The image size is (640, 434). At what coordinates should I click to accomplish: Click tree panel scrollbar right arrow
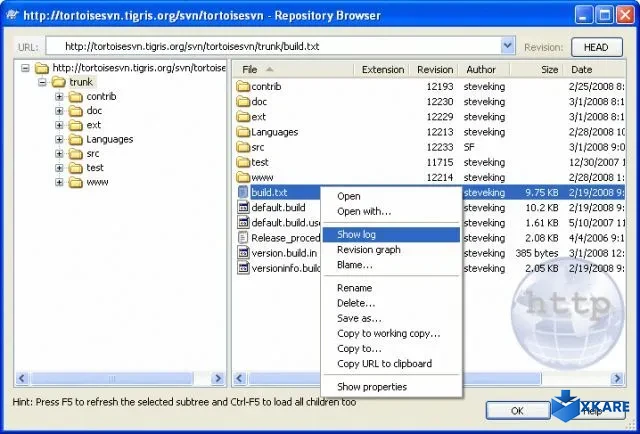click(218, 378)
